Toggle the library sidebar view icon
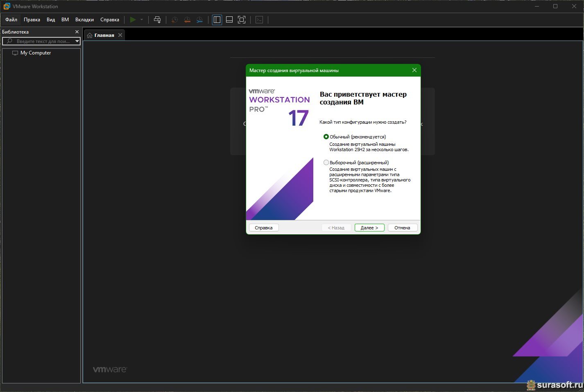 (x=217, y=20)
